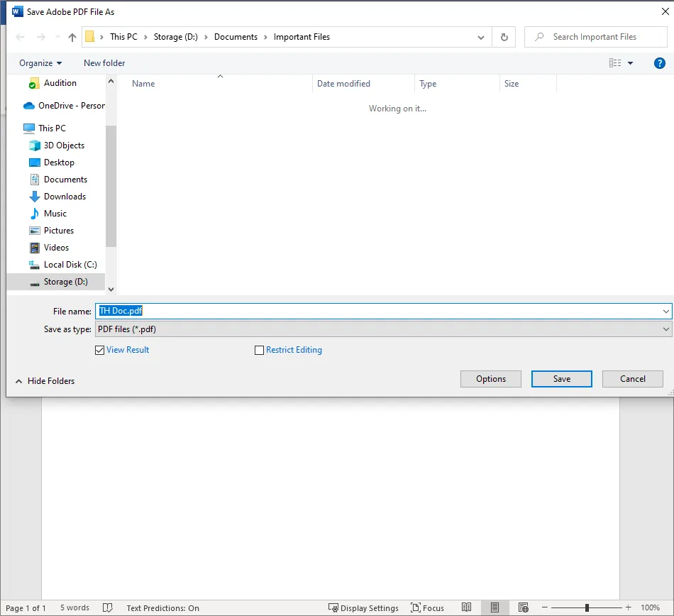Cancel the save dialog
The image size is (674, 616).
[633, 379]
